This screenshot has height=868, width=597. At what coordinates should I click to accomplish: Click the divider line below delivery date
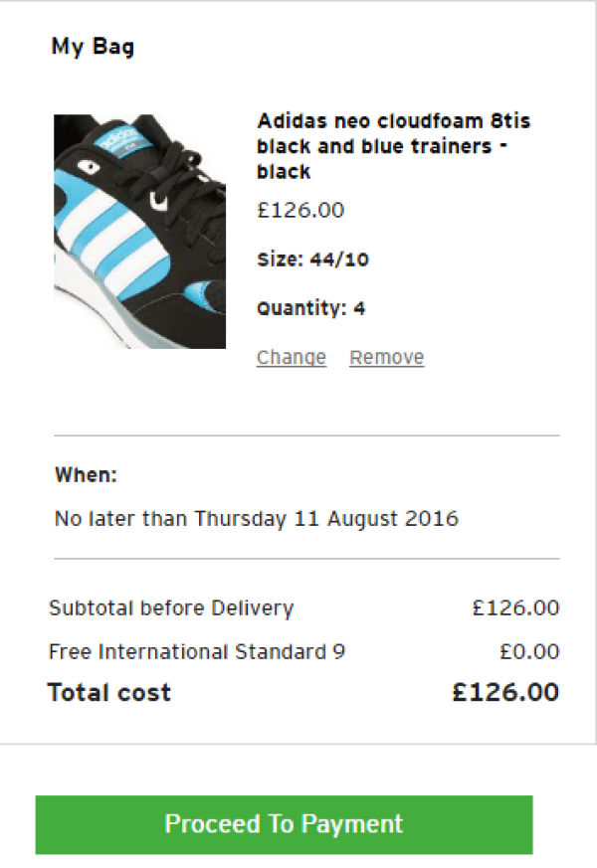pyautogui.click(x=306, y=559)
